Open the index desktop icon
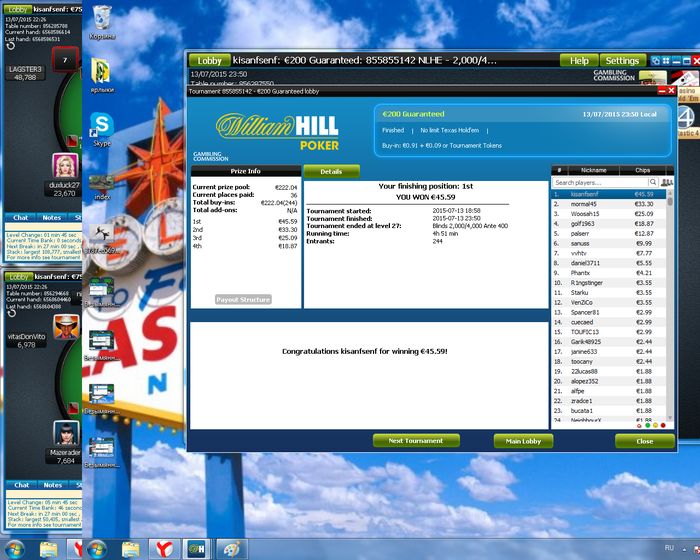Image resolution: width=700 pixels, height=560 pixels. pyautogui.click(x=102, y=187)
